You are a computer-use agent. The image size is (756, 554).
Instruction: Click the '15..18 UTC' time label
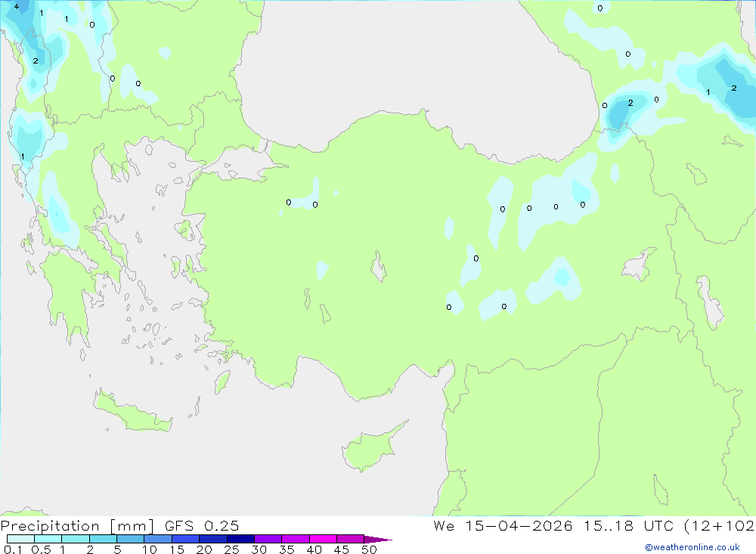click(x=629, y=526)
